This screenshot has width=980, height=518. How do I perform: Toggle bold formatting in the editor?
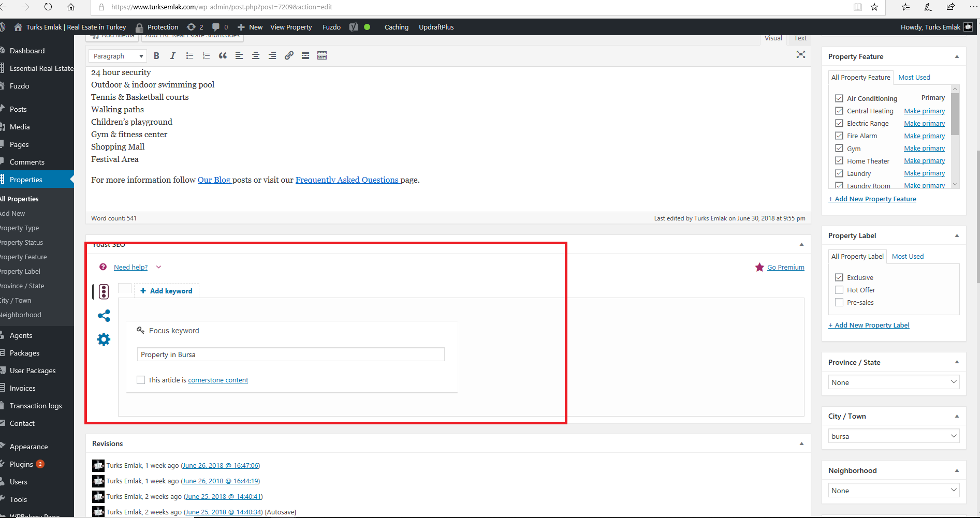click(156, 55)
